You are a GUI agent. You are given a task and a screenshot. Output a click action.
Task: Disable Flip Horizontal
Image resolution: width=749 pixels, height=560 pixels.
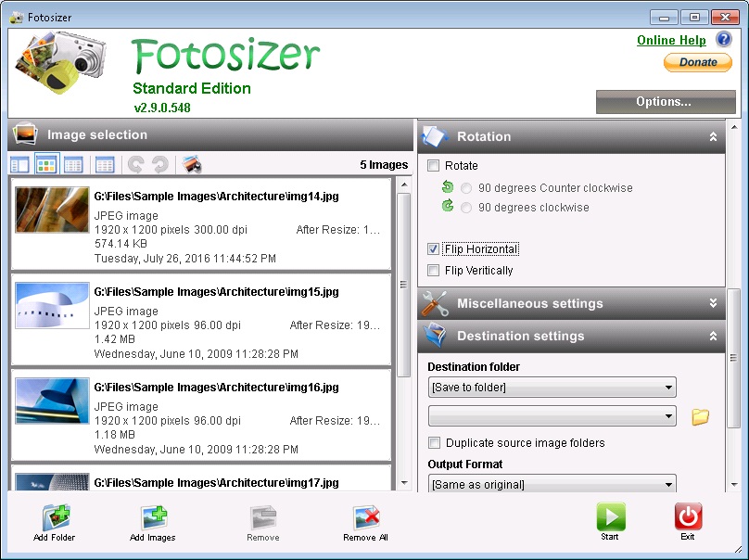433,248
